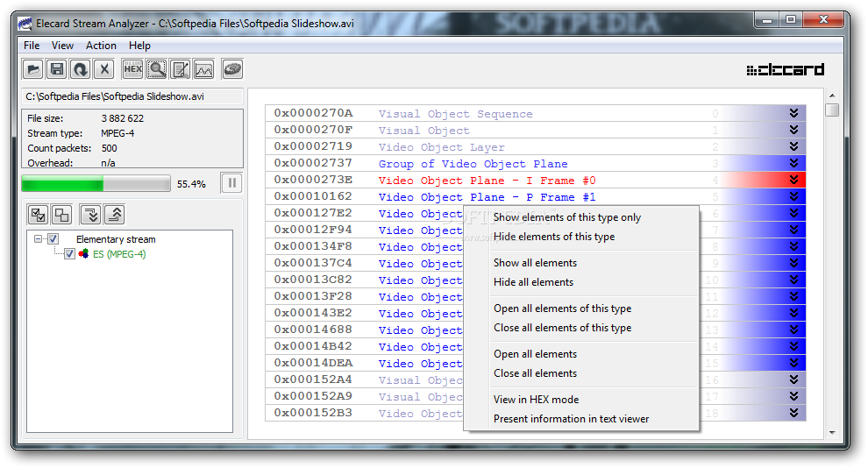Click the scrollbar up arrow
The width and height of the screenshot is (868, 468).
(832, 96)
